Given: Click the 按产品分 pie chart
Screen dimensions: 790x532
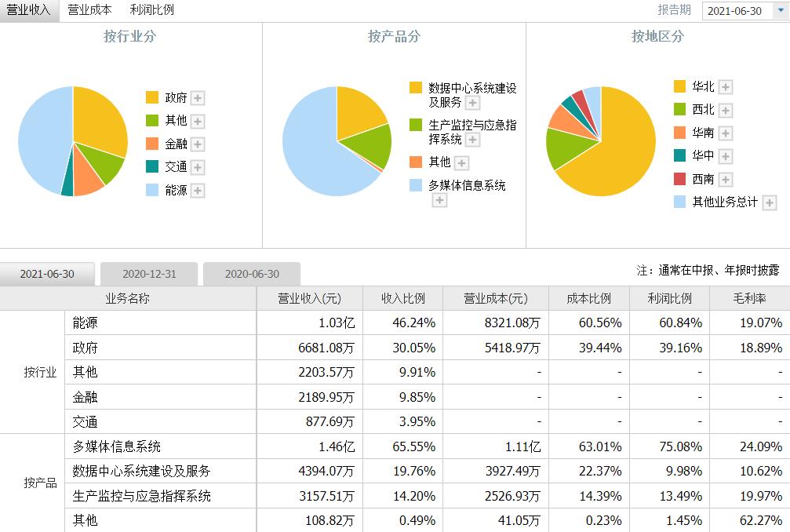Looking at the screenshot, I should coord(337,141).
